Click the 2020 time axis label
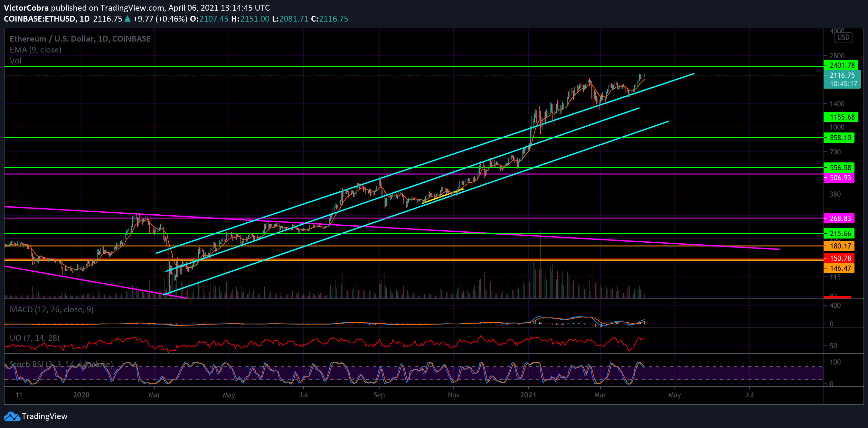Image resolution: width=868 pixels, height=428 pixels. coord(81,395)
